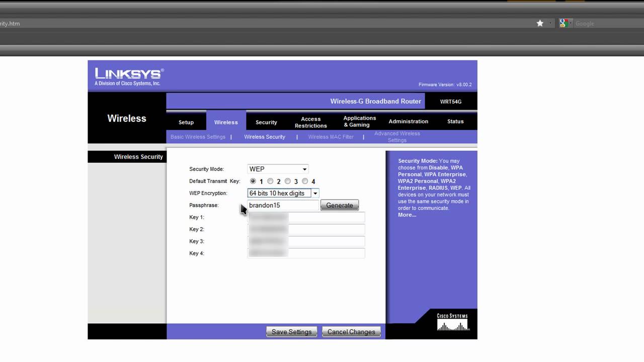Open the Access Restrictions tab
The height and width of the screenshot is (362, 644).
[310, 122]
